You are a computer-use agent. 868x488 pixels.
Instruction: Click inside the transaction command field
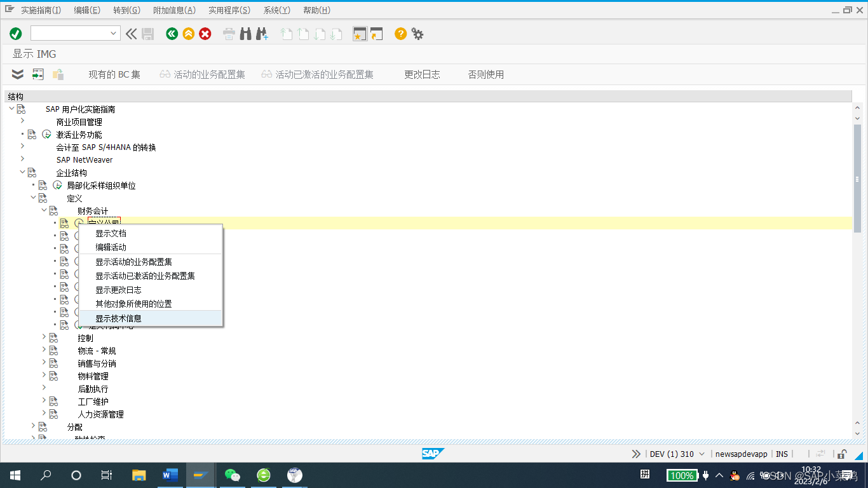click(70, 34)
